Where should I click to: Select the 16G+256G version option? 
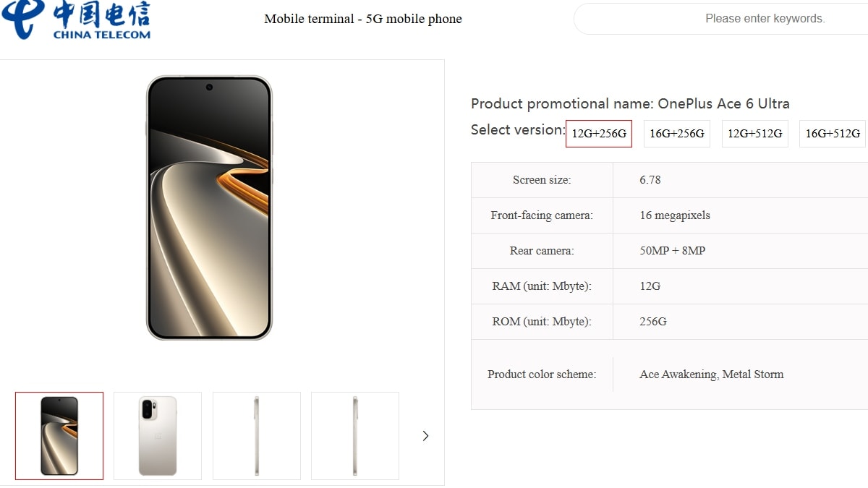[x=676, y=134]
